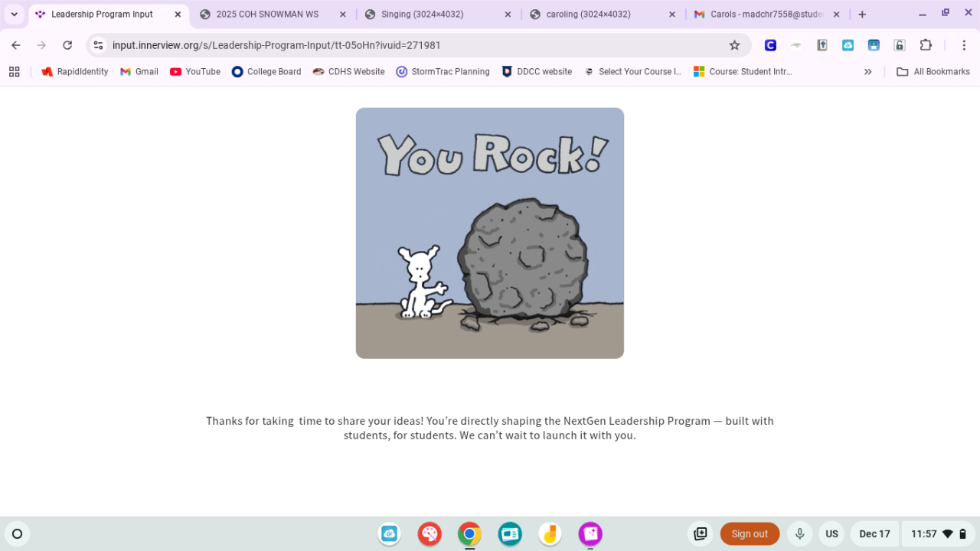Open the US keyboard input selector
Screen dimensions: 980x551
pos(832,533)
